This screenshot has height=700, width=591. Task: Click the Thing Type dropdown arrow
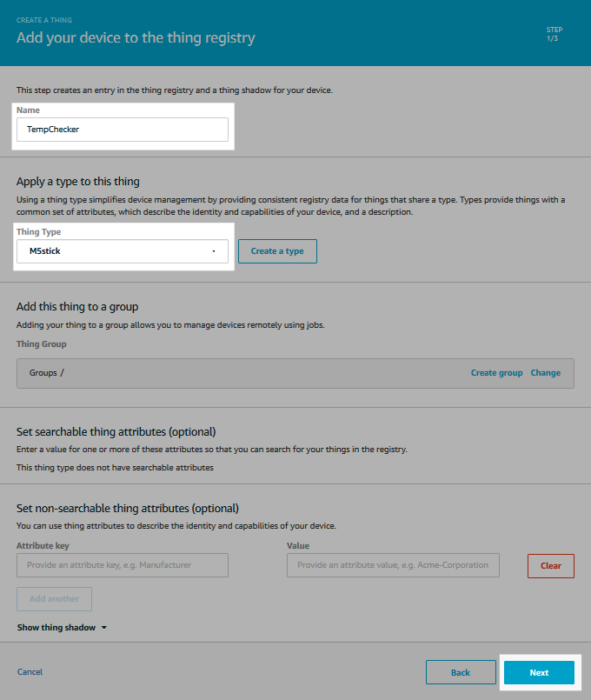coord(214,250)
